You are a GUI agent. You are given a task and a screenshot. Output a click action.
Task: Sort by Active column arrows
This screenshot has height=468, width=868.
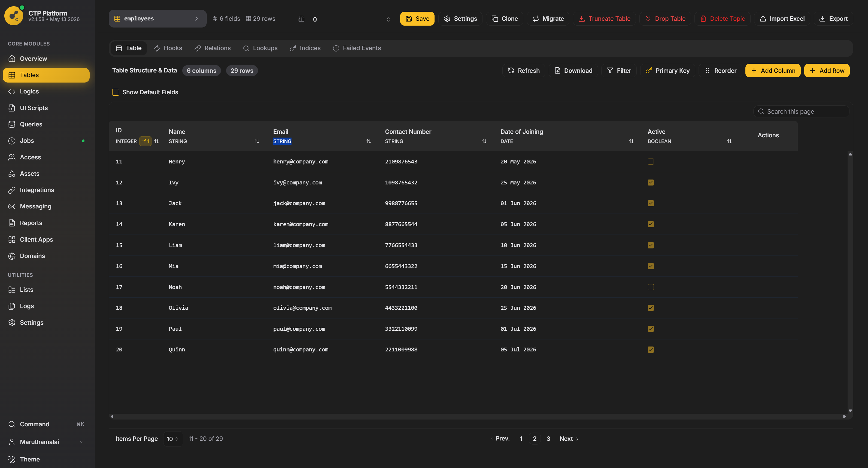(729, 141)
